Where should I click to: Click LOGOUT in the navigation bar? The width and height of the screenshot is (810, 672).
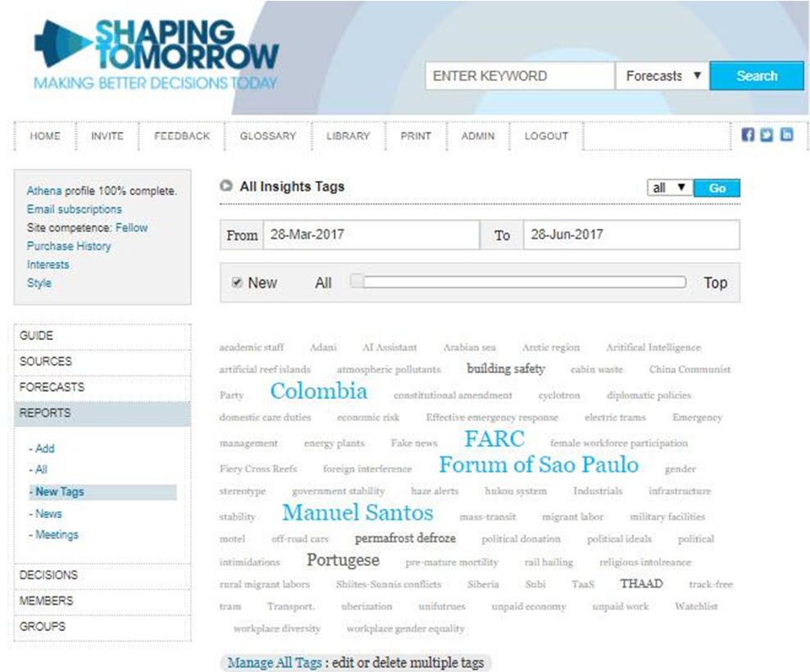coord(547,136)
